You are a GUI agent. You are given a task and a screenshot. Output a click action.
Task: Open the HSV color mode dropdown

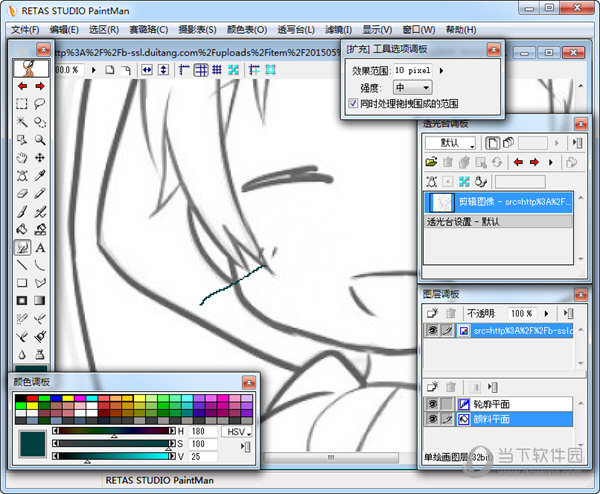click(x=237, y=432)
